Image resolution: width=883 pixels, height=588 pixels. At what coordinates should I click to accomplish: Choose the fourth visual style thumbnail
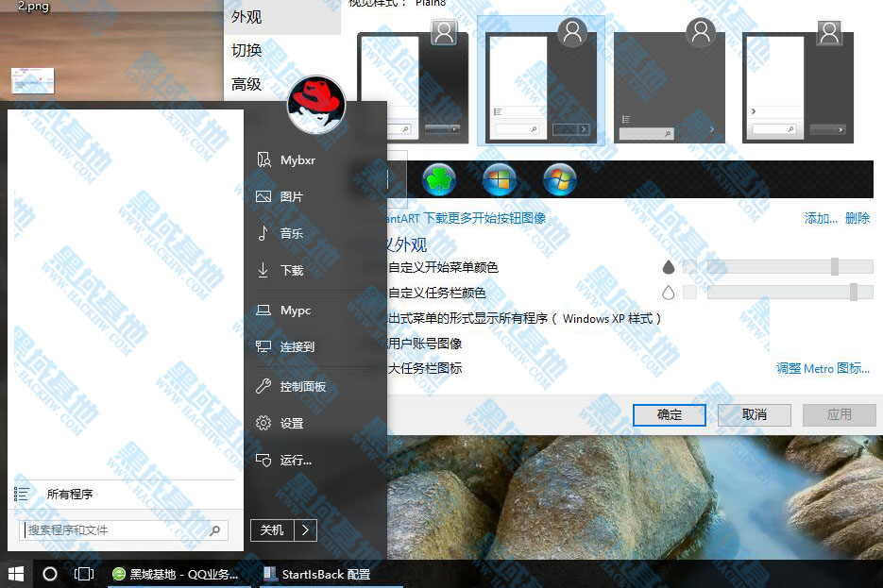point(798,81)
